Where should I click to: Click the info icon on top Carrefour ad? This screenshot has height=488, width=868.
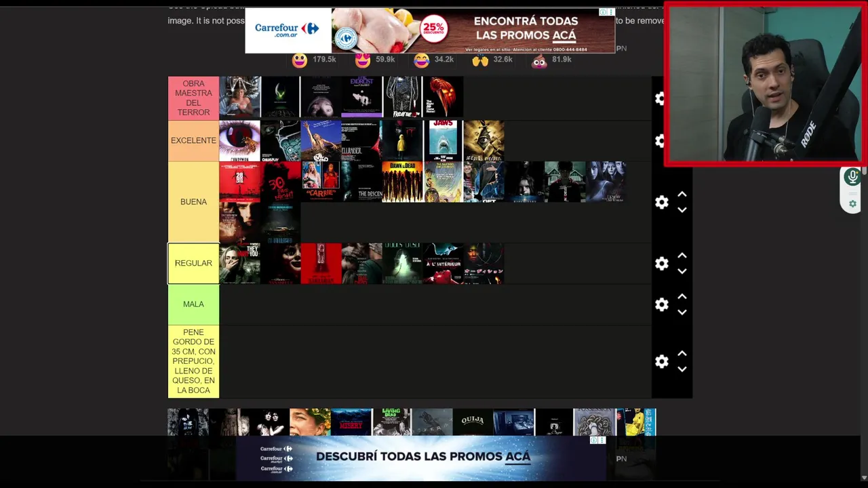point(603,12)
